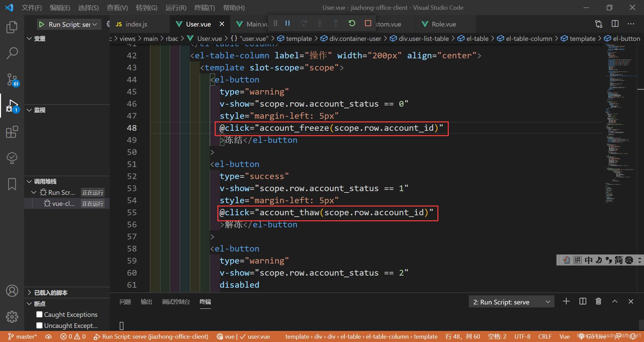Collapse the Run Scr... call stack entry
Screen dimensions: 644x342
pyautogui.click(x=34, y=192)
